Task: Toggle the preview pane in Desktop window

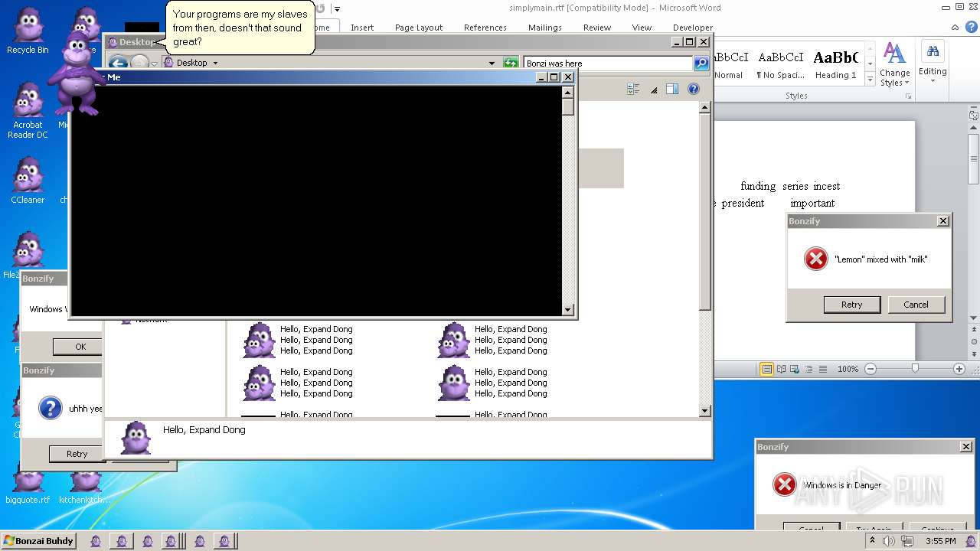Action: click(x=672, y=90)
